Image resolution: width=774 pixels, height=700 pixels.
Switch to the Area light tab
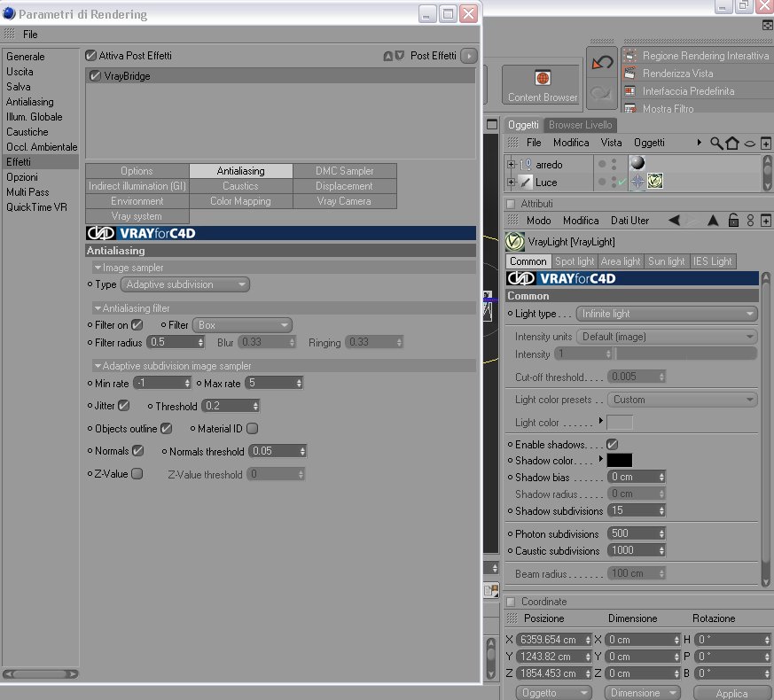click(621, 261)
